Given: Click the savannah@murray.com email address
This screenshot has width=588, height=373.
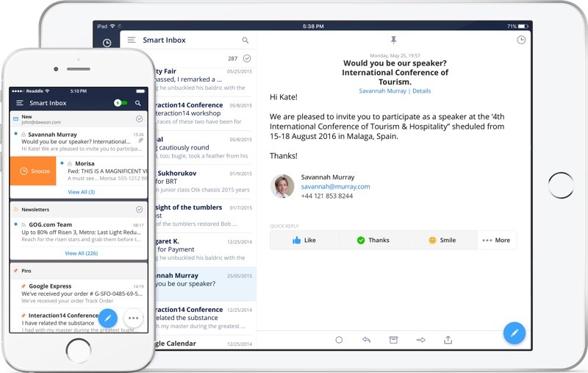Looking at the screenshot, I should coord(335,187).
